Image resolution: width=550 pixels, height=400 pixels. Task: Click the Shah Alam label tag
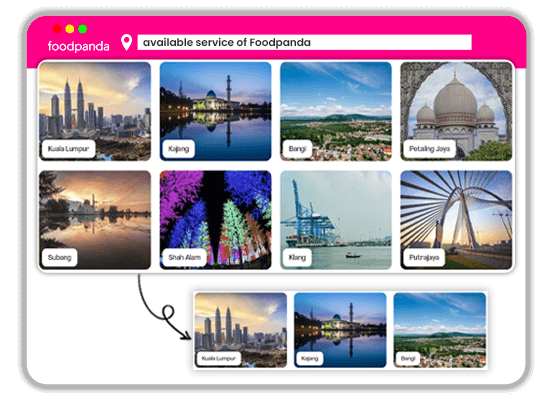pos(185,258)
